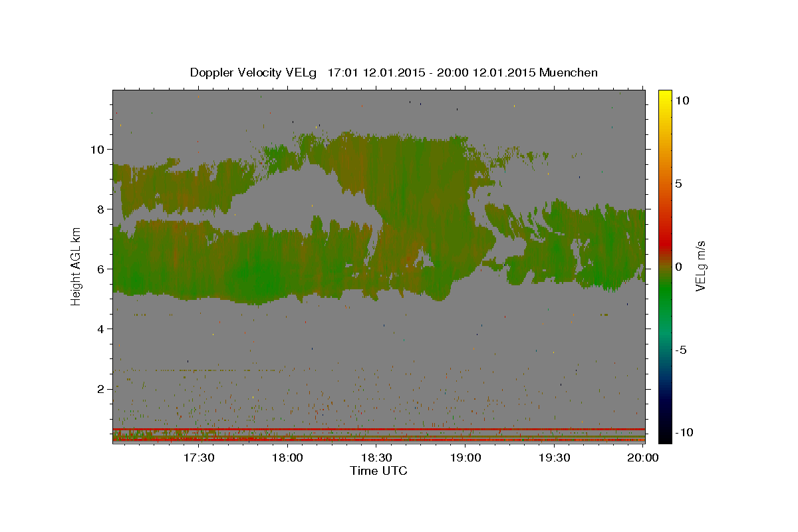Click the 19:30 time tick label
This screenshot has height=532, width=798.
tap(554, 458)
